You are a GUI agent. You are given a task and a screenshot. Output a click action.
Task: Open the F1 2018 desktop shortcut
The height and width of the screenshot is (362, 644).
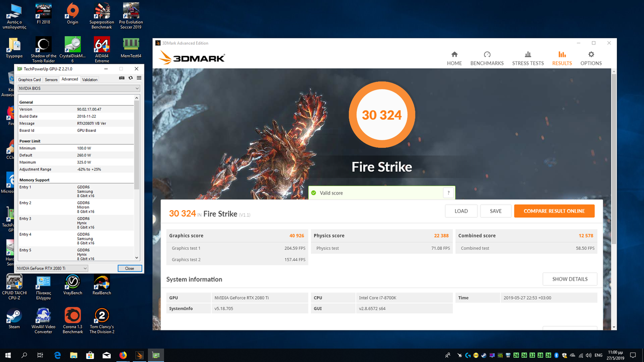tap(43, 14)
